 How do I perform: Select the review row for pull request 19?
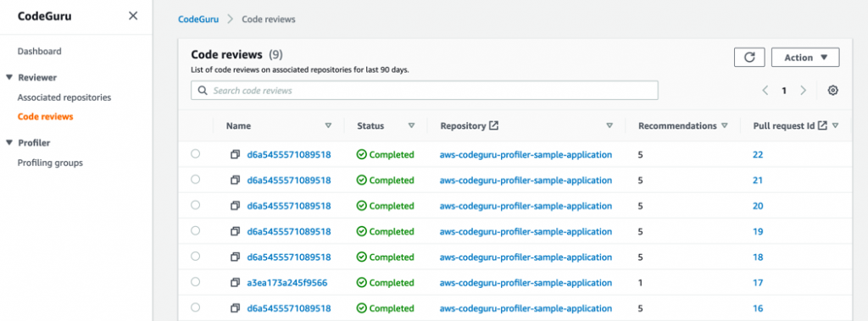(x=196, y=230)
